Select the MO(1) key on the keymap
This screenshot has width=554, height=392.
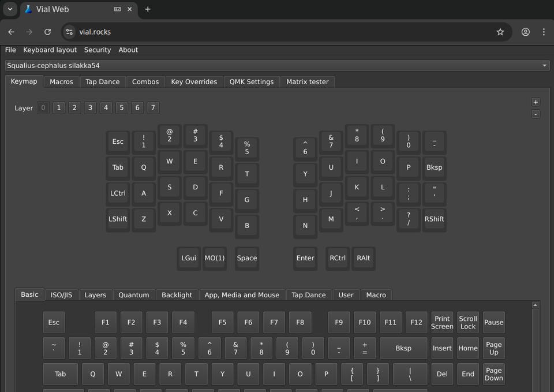(x=215, y=258)
